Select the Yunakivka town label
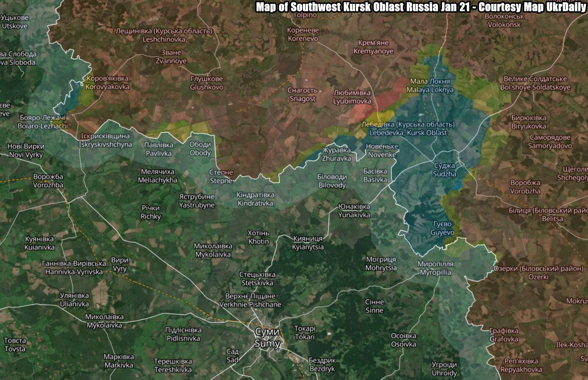The height and width of the screenshot is (380, 588). pyautogui.click(x=354, y=211)
